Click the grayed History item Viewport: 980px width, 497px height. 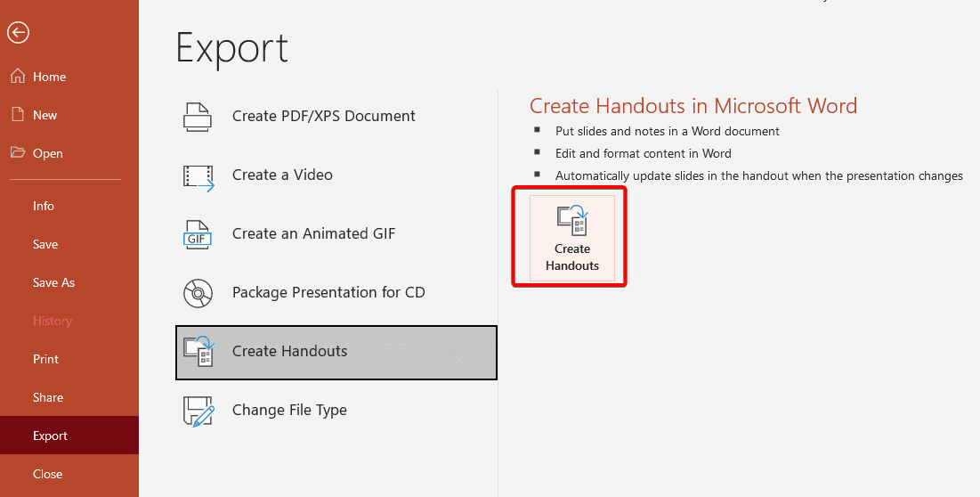coord(53,321)
